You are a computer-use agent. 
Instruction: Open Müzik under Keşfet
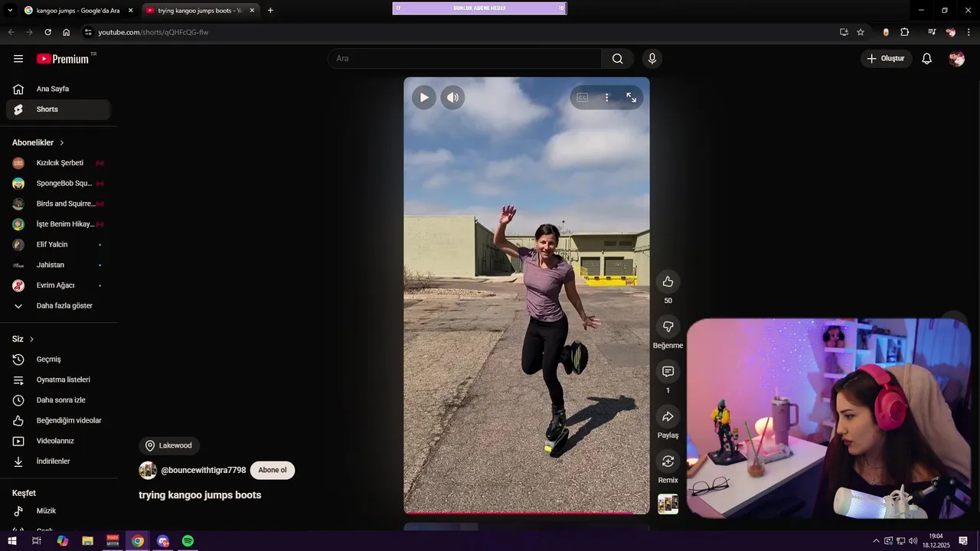coord(58,510)
